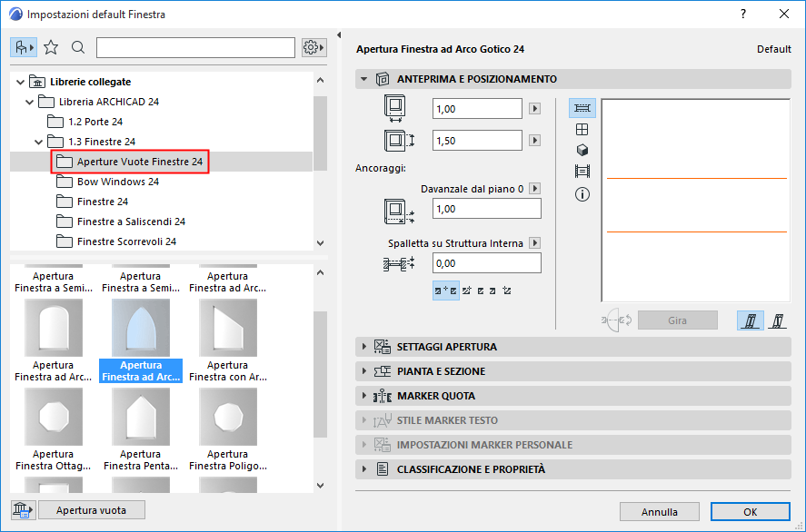The width and height of the screenshot is (806, 532).
Task: Show object info with the i icon
Action: coord(582,194)
